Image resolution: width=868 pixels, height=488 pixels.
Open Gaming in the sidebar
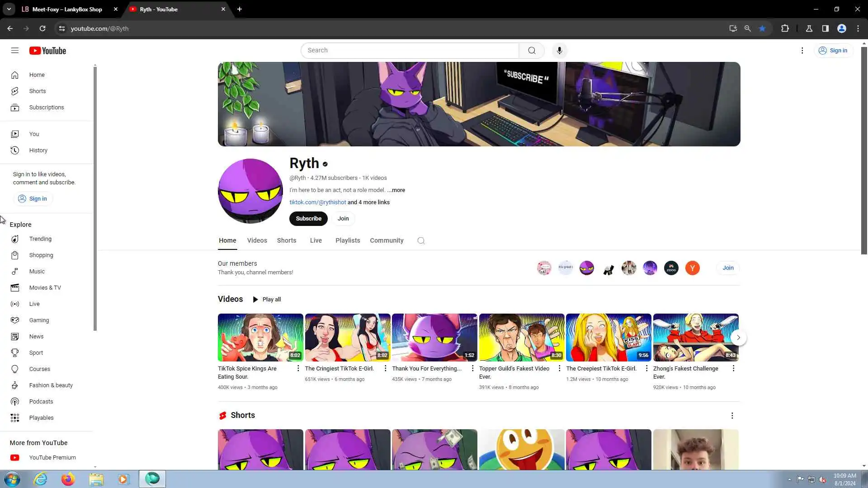pos(39,320)
